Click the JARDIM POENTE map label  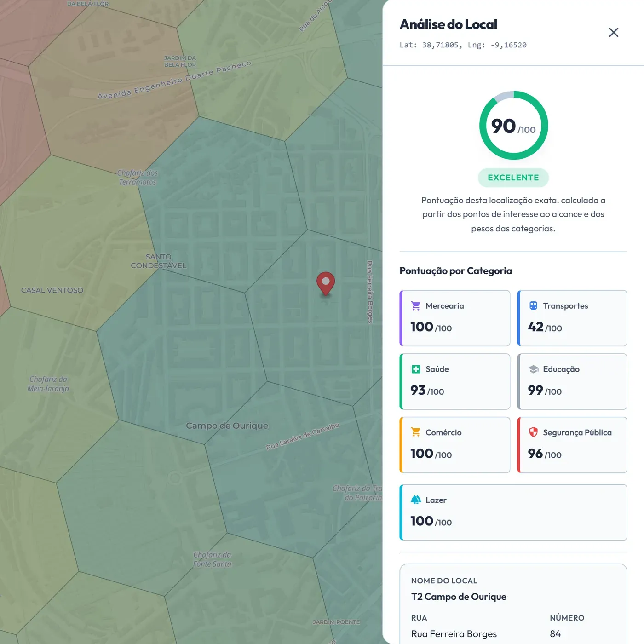336,622
